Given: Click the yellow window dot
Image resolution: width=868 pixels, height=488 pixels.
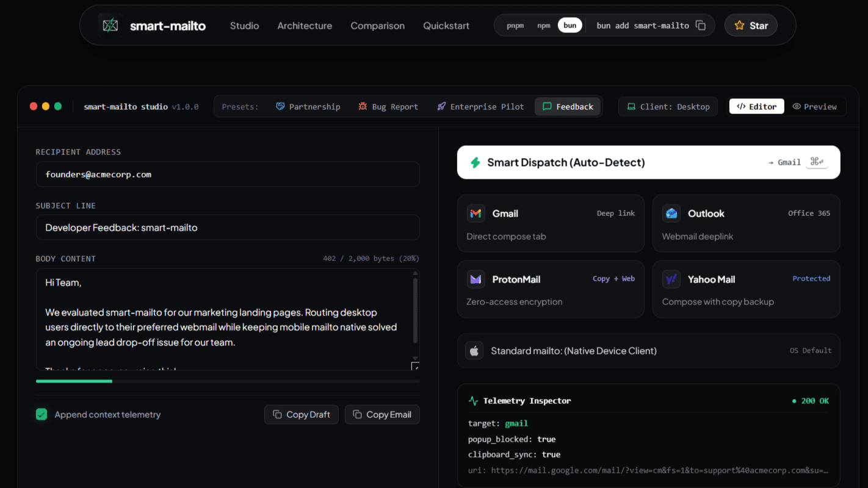Looking at the screenshot, I should pyautogui.click(x=46, y=106).
